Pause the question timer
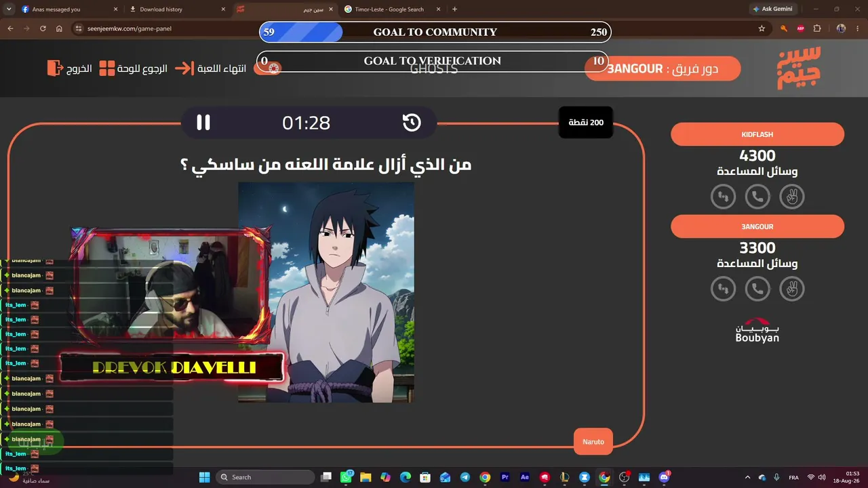Viewport: 868px width, 488px height. (203, 123)
